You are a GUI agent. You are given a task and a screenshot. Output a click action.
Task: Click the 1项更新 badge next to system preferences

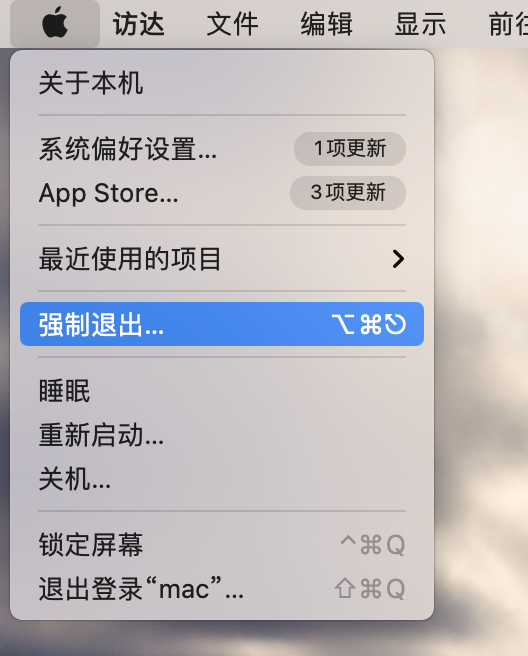coord(350,149)
